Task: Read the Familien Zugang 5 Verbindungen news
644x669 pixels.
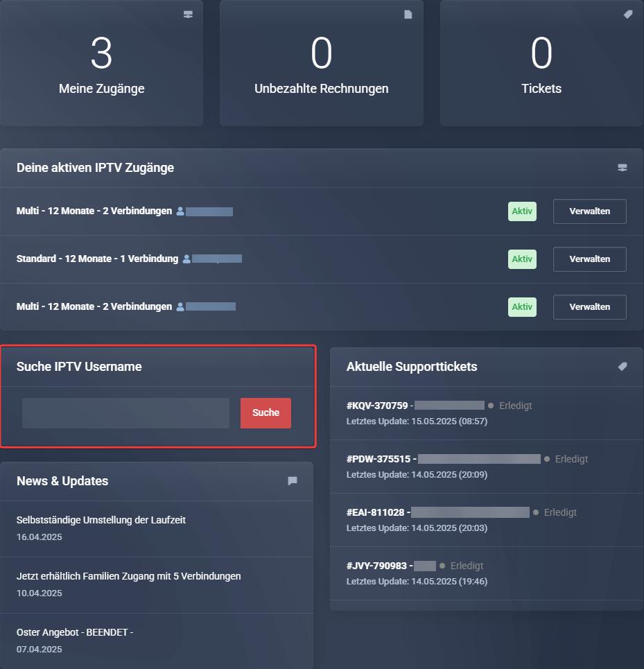Action: tap(129, 576)
